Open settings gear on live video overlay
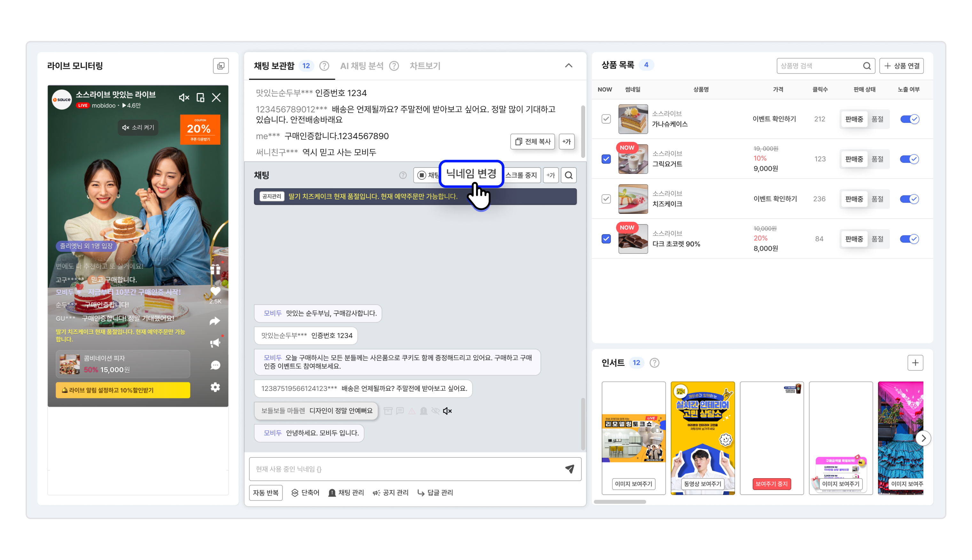 [215, 387]
